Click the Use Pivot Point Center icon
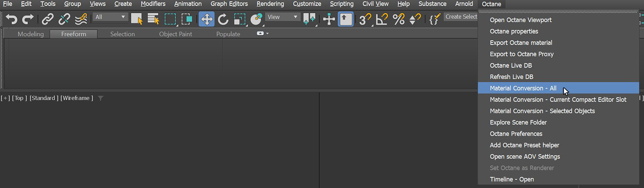The width and height of the screenshot is (644, 188). 309,19
